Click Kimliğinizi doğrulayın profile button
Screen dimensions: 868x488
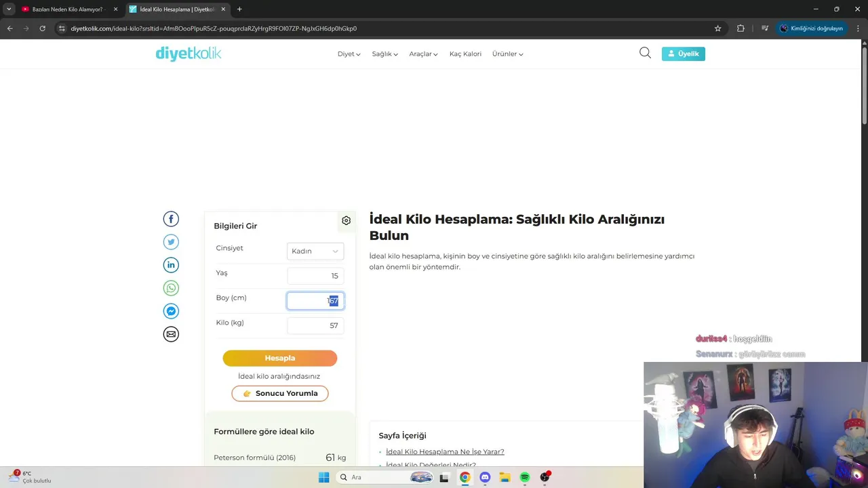(811, 28)
